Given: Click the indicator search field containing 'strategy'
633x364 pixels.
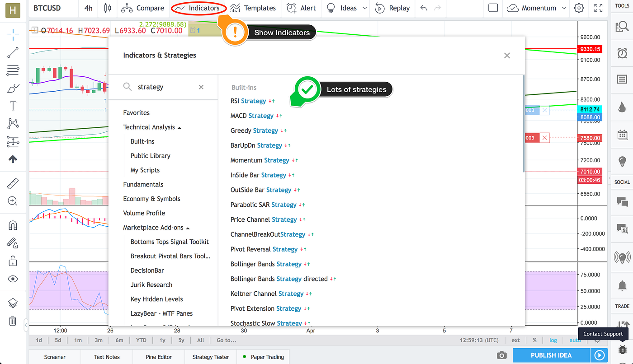Looking at the screenshot, I should [163, 87].
